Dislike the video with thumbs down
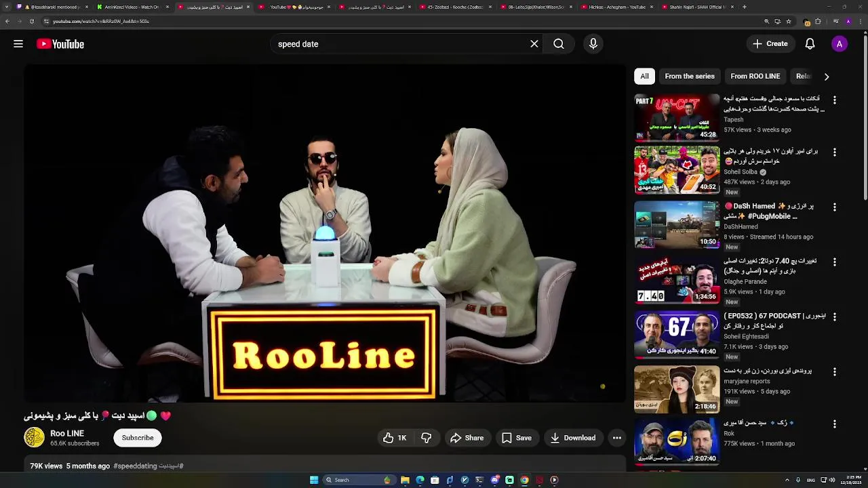This screenshot has width=868, height=488. coord(427,438)
